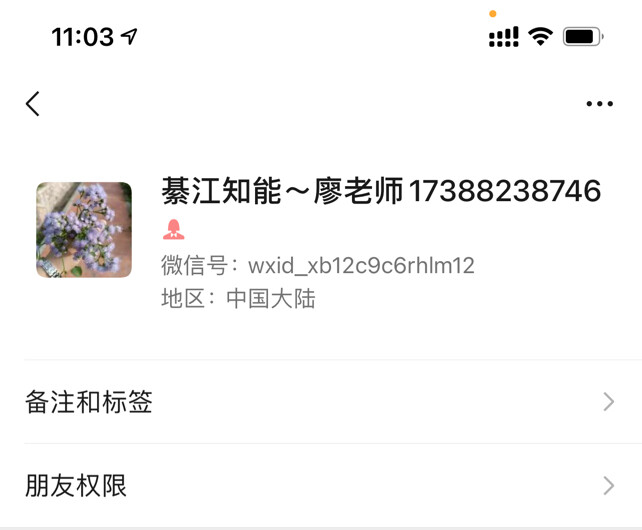Image resolution: width=642 pixels, height=530 pixels.
Task: Tap the back arrow icon
Action: (32, 104)
